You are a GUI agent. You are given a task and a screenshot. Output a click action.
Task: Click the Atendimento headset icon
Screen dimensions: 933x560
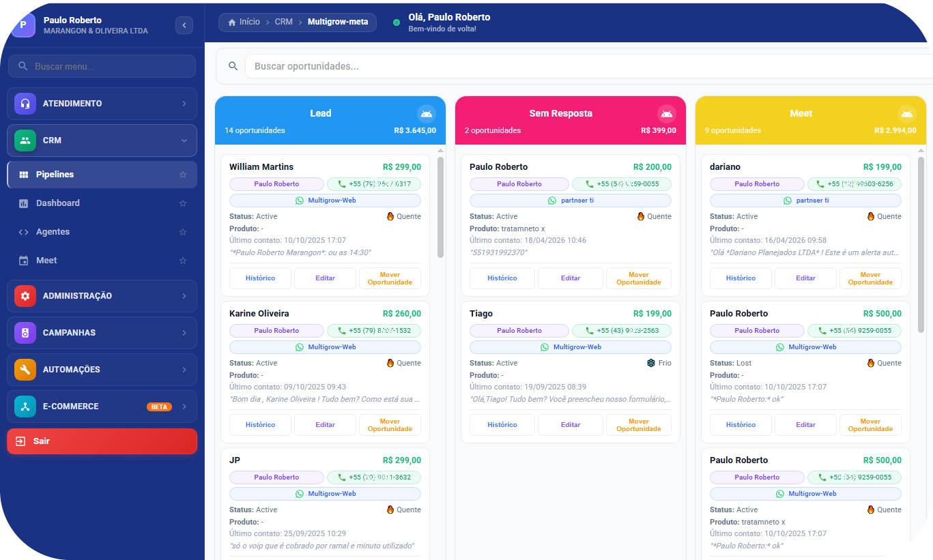click(25, 104)
